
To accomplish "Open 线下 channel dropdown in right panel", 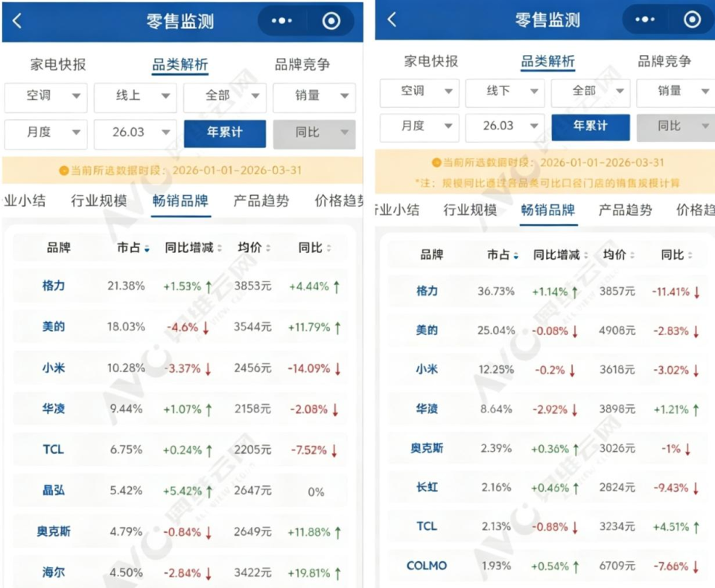I will point(505,92).
